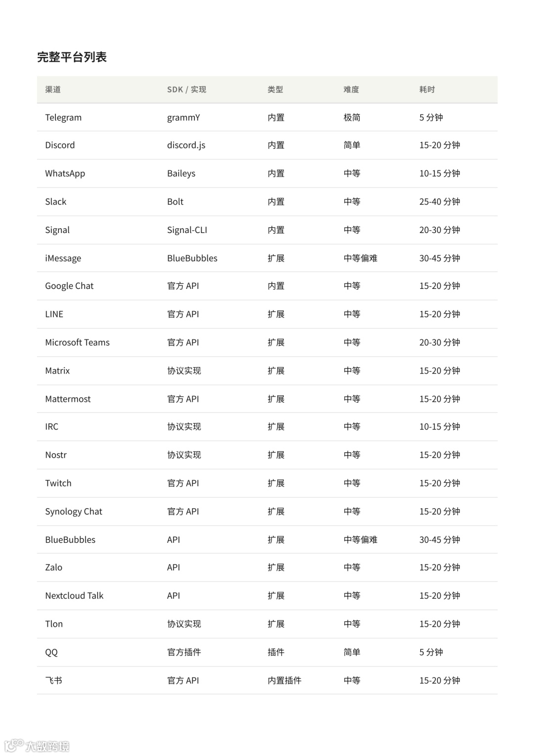The width and height of the screenshot is (534, 756).
Task: Click the 完整平台列表 heading
Action: pyautogui.click(x=72, y=57)
